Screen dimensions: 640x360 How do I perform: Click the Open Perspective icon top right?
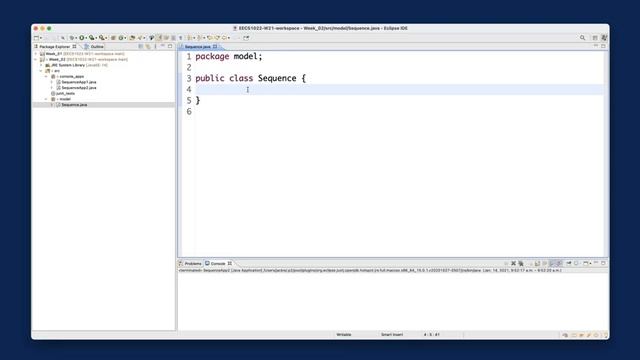point(595,38)
